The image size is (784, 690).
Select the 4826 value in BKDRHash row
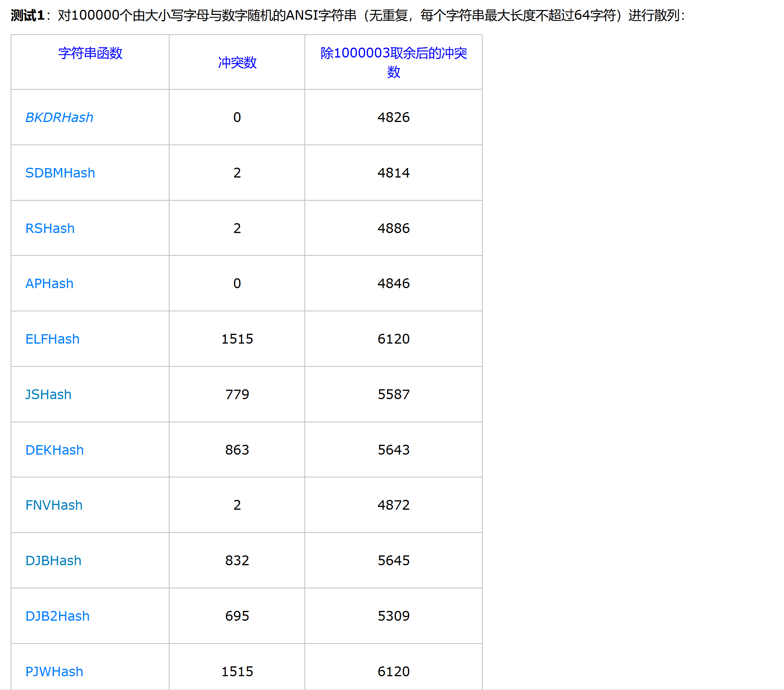click(x=394, y=117)
